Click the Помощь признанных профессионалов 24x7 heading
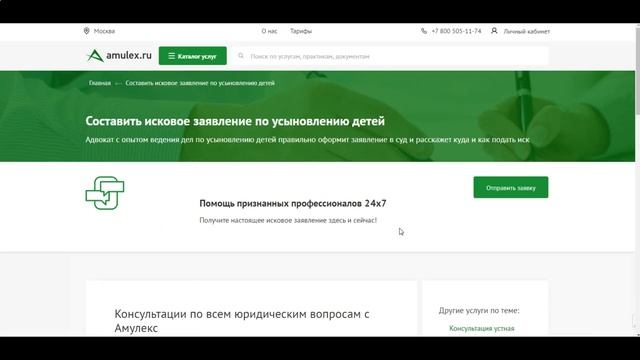This screenshot has width=640, height=360. 293,203
